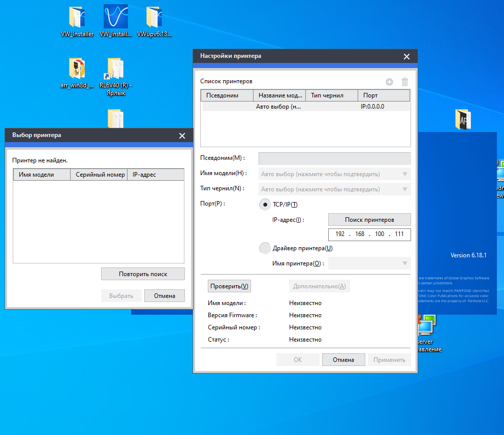
Task: Sort by Название мод... column header
Action: pos(279,95)
